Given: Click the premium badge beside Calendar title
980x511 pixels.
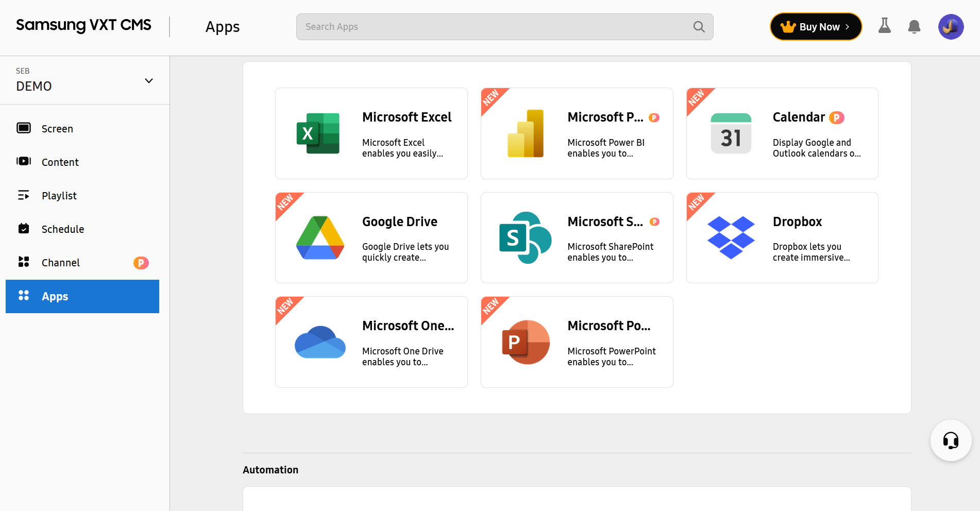Looking at the screenshot, I should [836, 117].
